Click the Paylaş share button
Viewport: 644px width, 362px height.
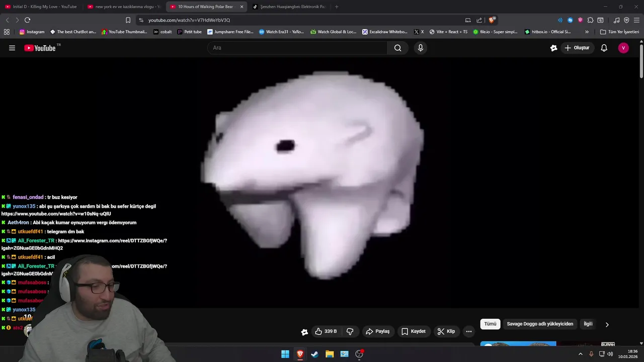point(378,331)
